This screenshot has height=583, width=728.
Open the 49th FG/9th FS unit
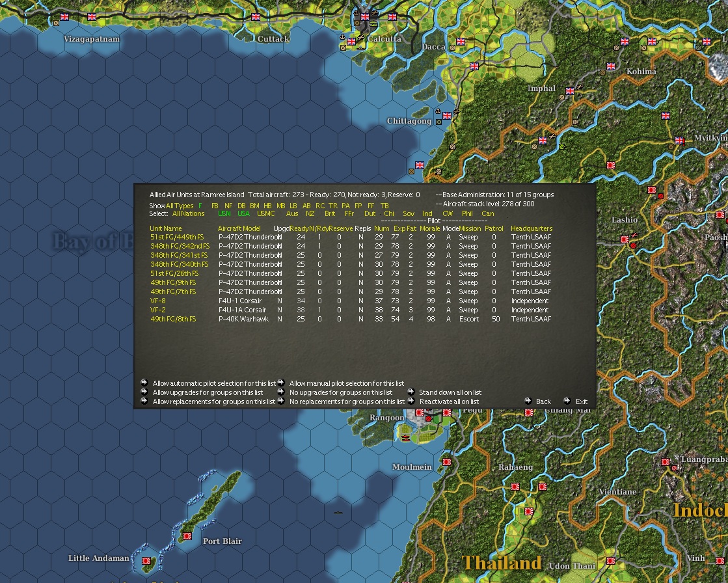click(173, 282)
